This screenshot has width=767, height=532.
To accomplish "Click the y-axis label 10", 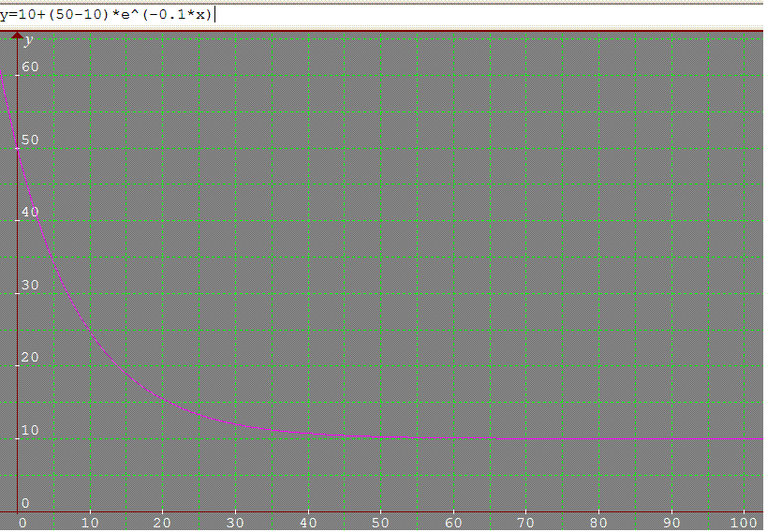I will pos(30,430).
